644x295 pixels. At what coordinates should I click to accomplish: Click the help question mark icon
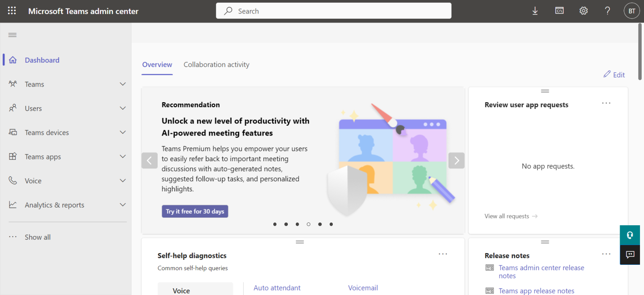point(608,11)
